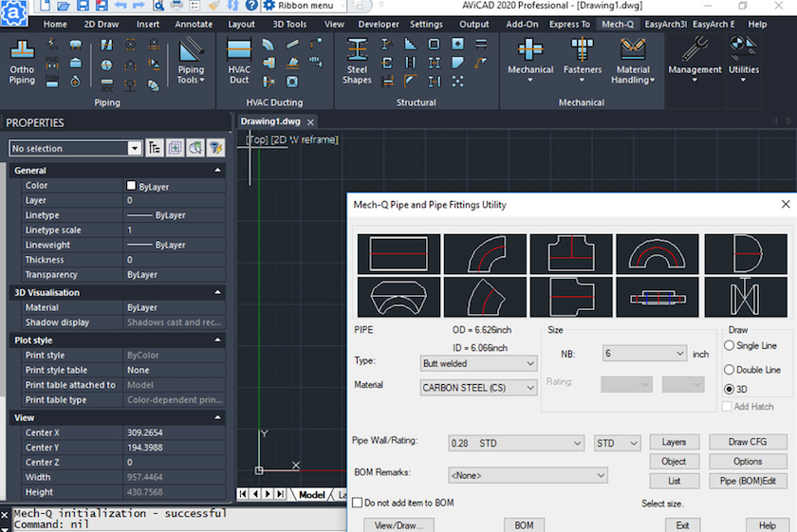
Task: Open the Material Handling tool
Action: 633,60
